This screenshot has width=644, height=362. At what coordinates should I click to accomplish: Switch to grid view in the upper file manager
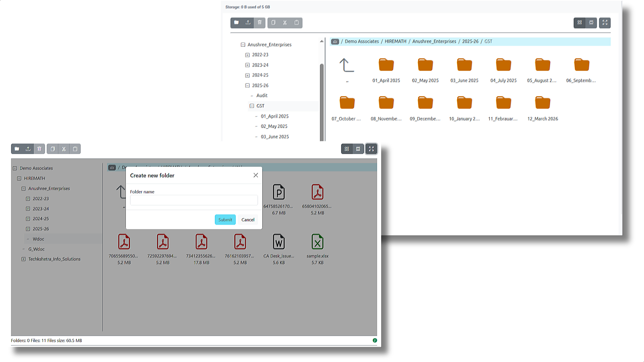pos(580,23)
